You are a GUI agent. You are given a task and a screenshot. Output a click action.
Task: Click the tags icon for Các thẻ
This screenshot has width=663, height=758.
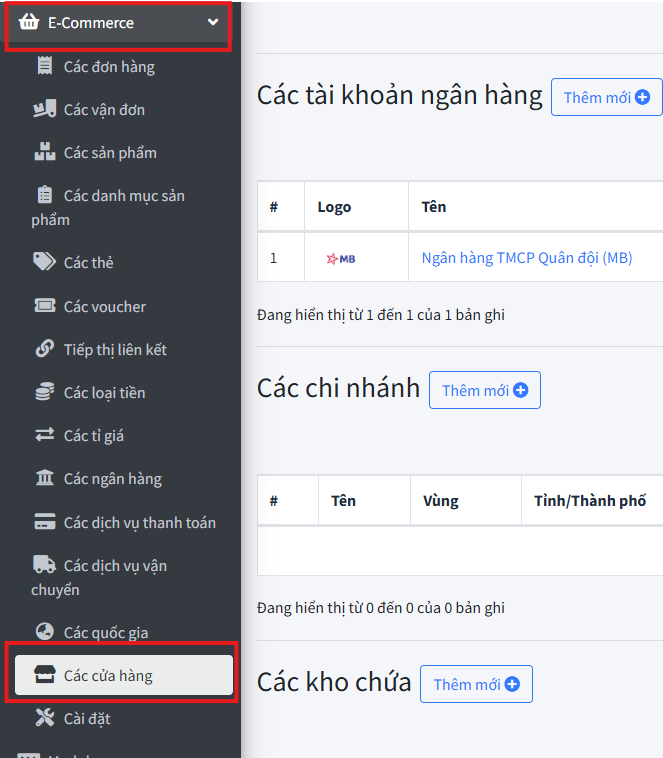[x=44, y=262]
